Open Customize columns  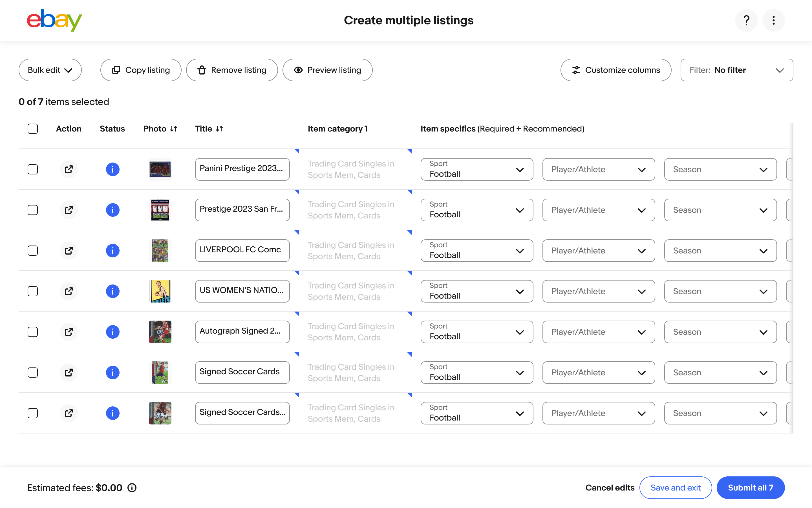tap(616, 70)
